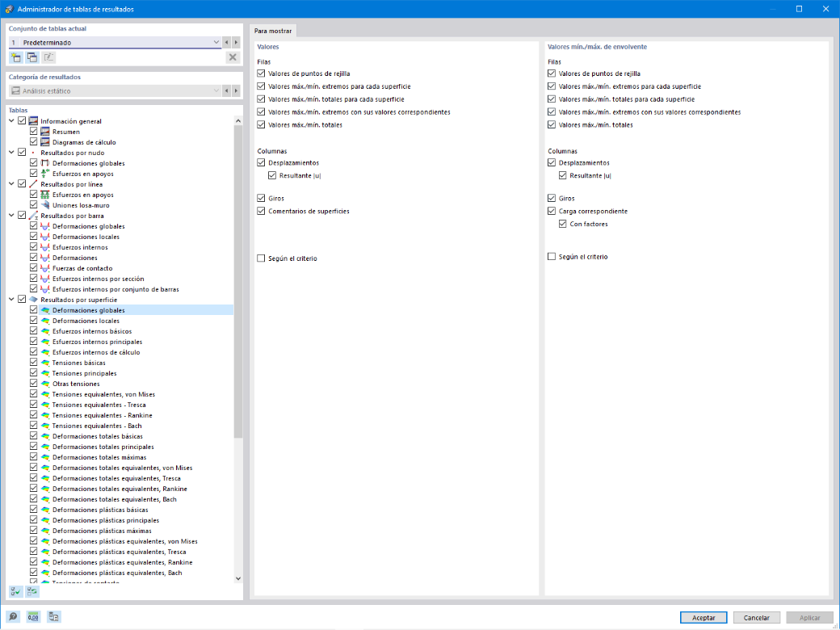Collapse the Resultados por nudo node

coord(12,153)
